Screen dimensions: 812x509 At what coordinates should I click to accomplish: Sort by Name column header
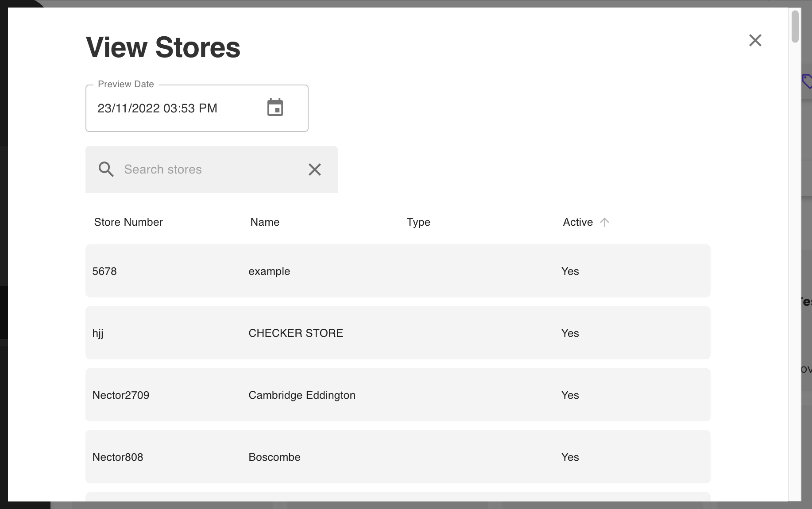coord(265,222)
